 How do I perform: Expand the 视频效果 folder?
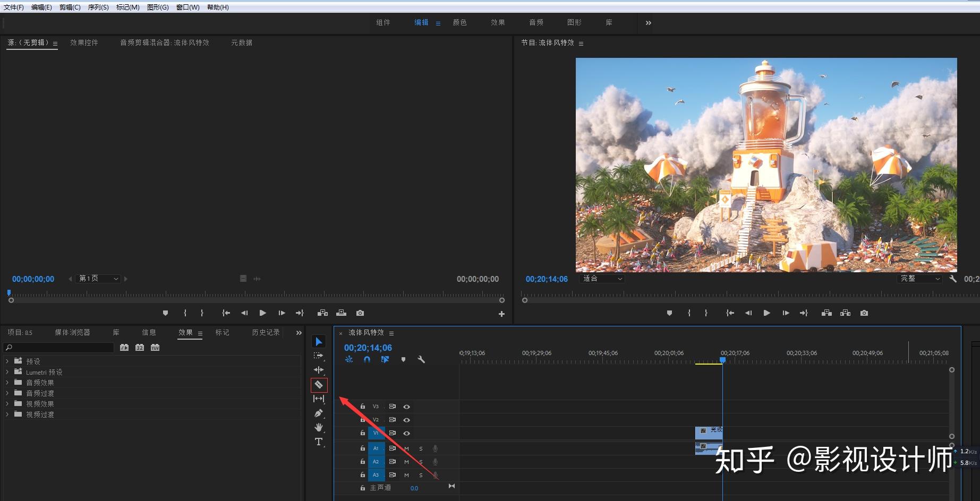point(7,404)
